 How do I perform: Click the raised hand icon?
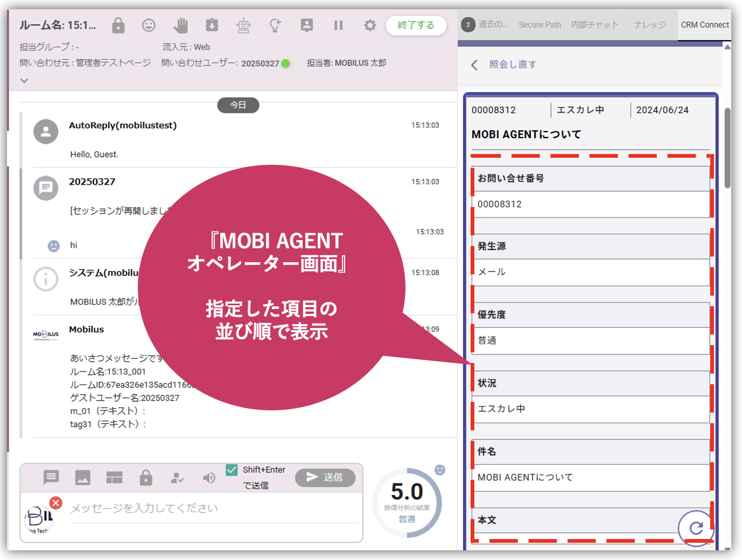pos(180,25)
